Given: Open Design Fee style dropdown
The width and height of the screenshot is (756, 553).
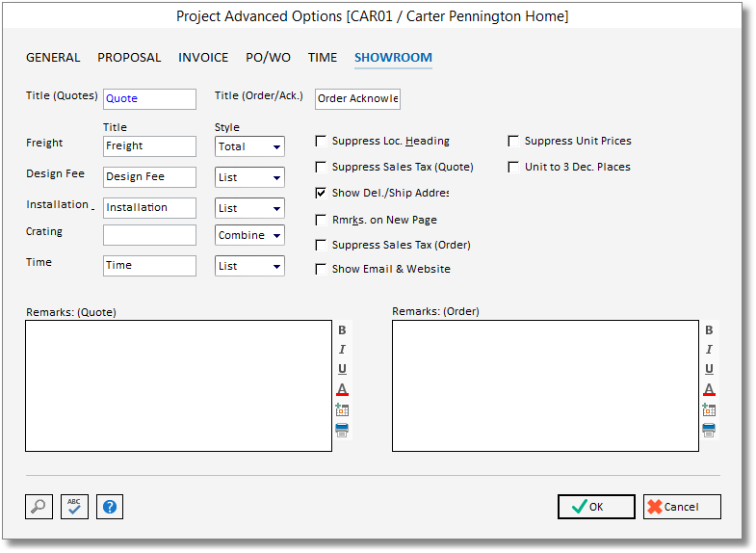Looking at the screenshot, I should click(x=249, y=177).
